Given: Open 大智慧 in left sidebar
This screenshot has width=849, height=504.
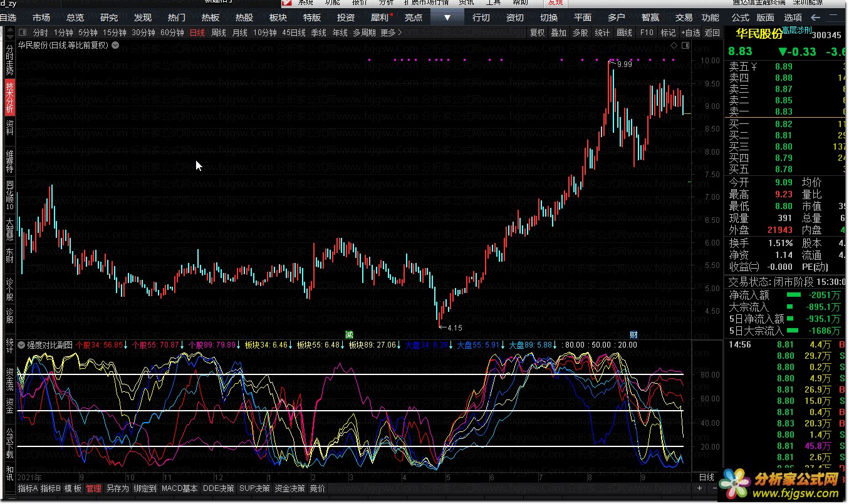Looking at the screenshot, I should pos(9,229).
